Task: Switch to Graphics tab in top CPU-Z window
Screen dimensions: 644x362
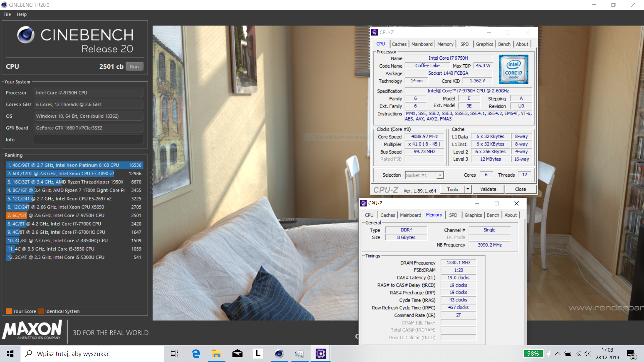Action: (485, 44)
